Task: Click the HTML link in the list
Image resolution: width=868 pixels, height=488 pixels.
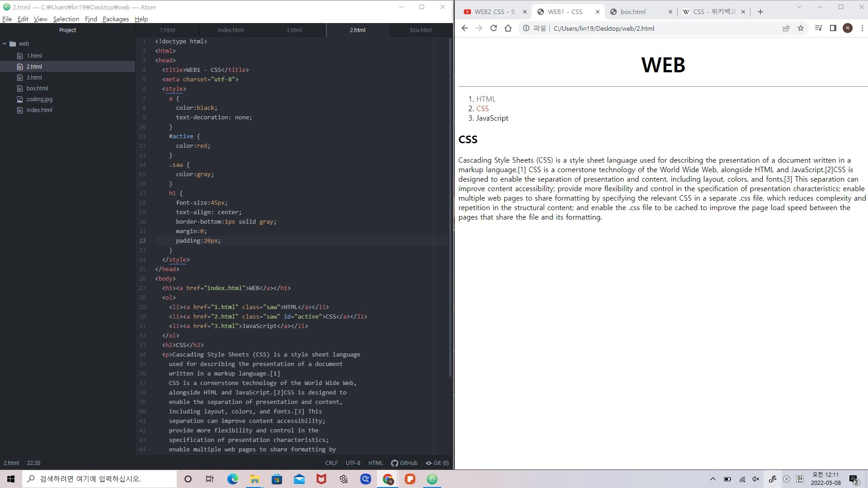Action: (x=486, y=99)
